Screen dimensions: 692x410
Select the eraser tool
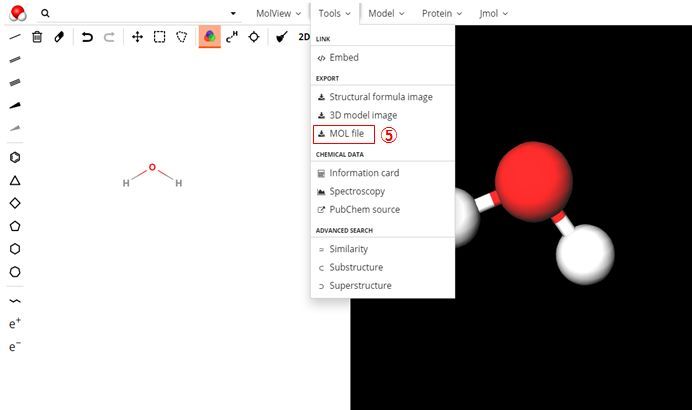tap(59, 37)
